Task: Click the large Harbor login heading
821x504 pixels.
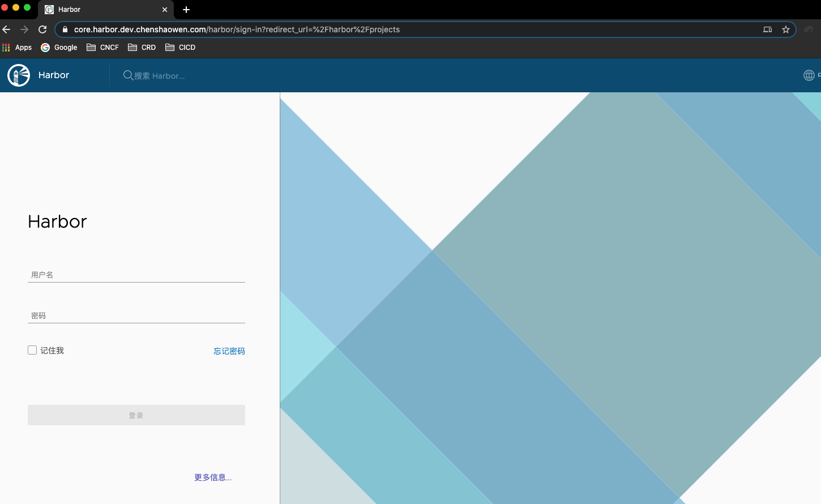Action: 57,221
